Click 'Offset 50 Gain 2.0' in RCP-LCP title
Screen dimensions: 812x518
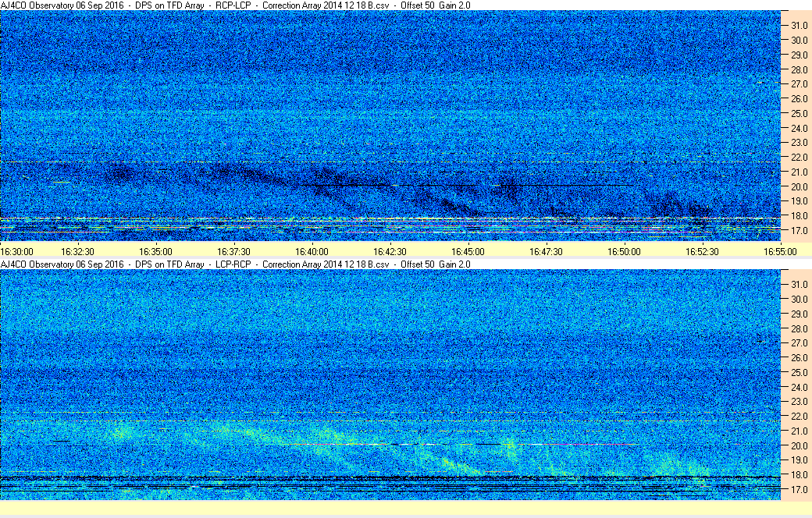click(x=436, y=5)
